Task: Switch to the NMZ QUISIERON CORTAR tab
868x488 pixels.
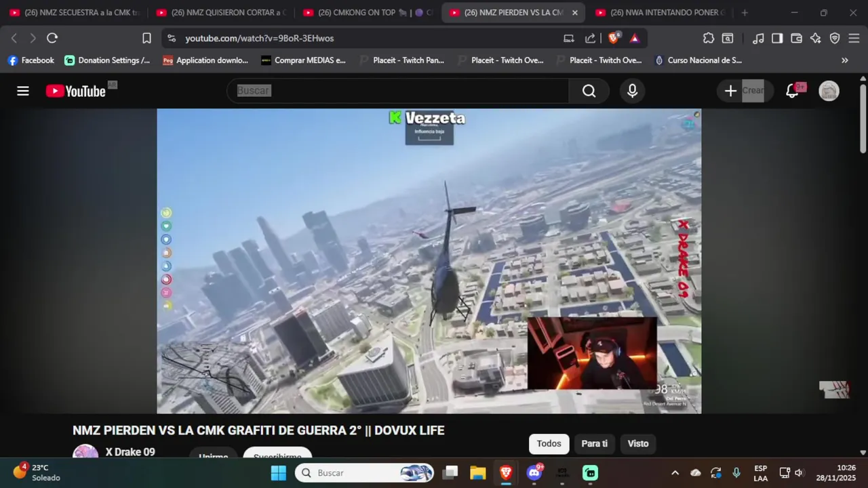Action: tap(221, 12)
